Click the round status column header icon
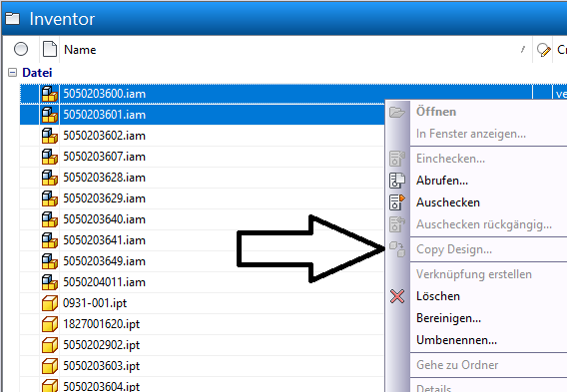The height and width of the screenshot is (392, 567). click(x=21, y=49)
